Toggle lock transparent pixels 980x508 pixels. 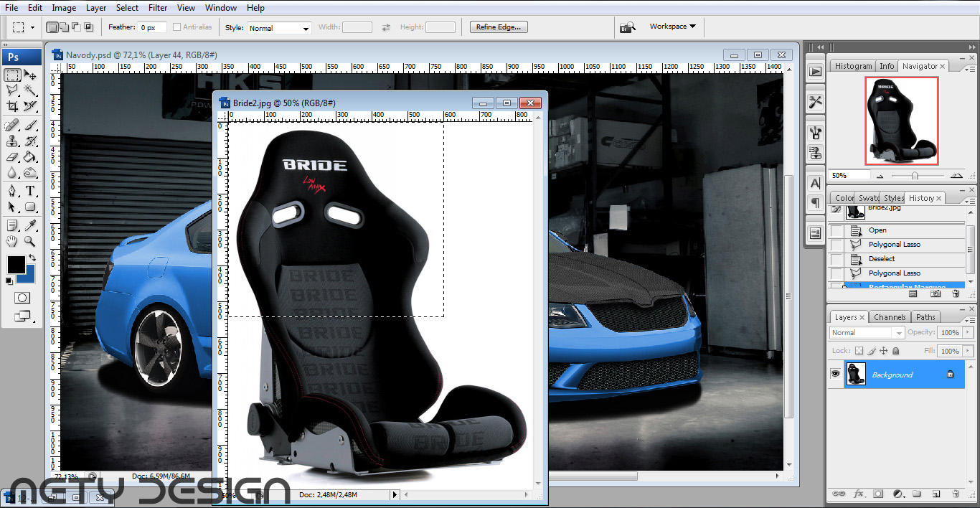tap(859, 351)
